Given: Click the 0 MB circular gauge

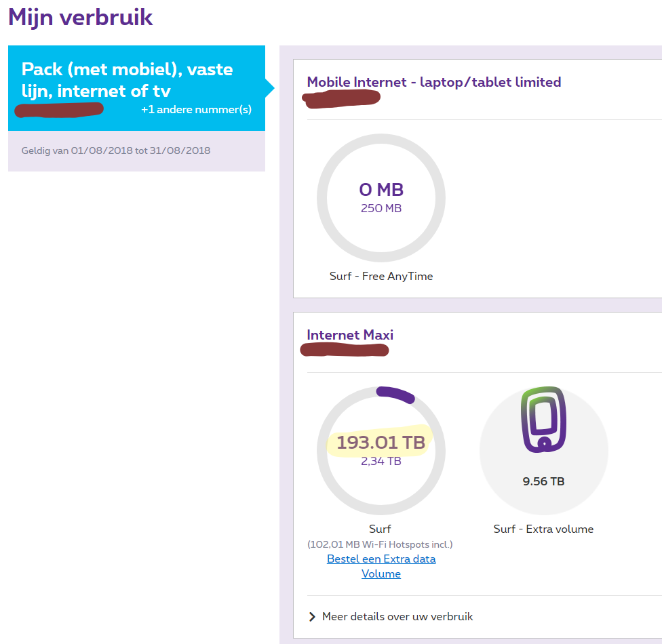Looking at the screenshot, I should [x=381, y=198].
